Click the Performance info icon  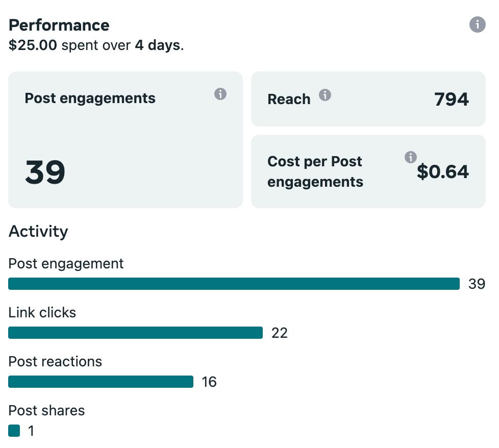477,24
